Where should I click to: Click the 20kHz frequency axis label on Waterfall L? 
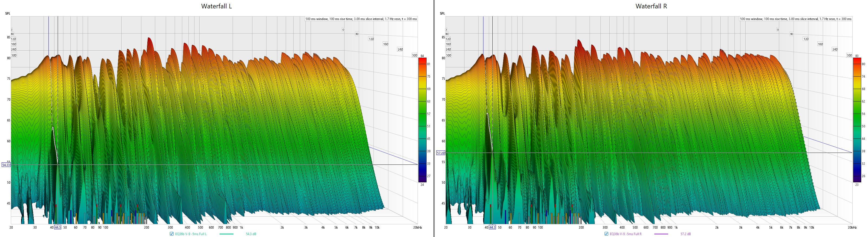coord(418,228)
